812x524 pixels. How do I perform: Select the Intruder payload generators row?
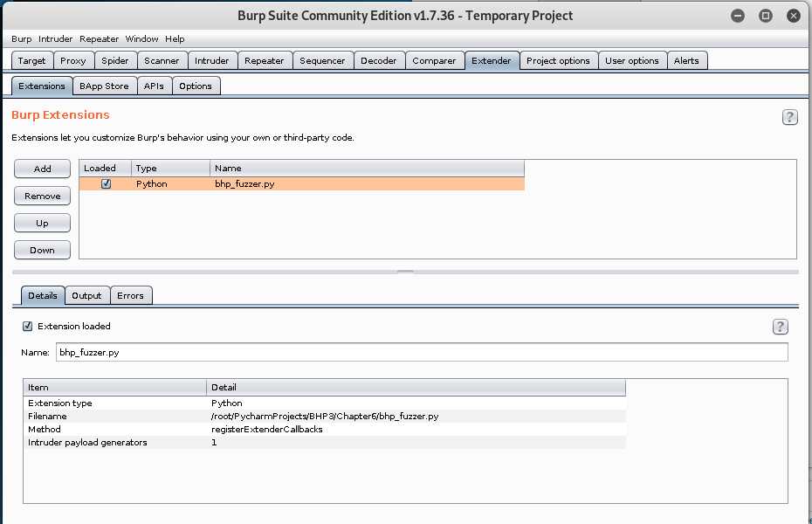click(325, 442)
